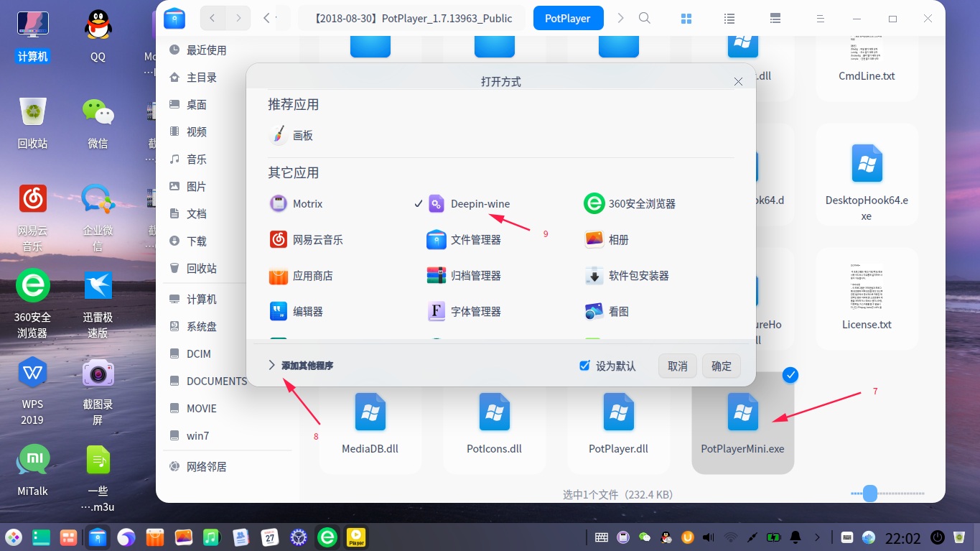Open the volume icon in the system tray
Image resolution: width=980 pixels, height=551 pixels.
click(709, 537)
